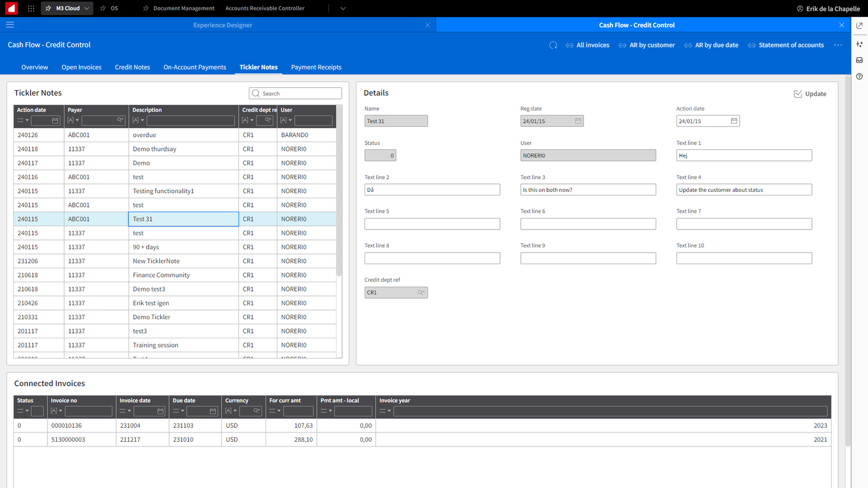Open the app launcher grid icon in top bar

31,8
